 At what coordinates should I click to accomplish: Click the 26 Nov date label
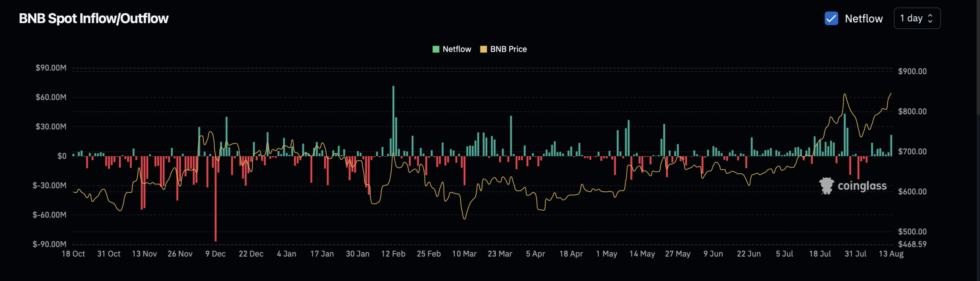180,254
